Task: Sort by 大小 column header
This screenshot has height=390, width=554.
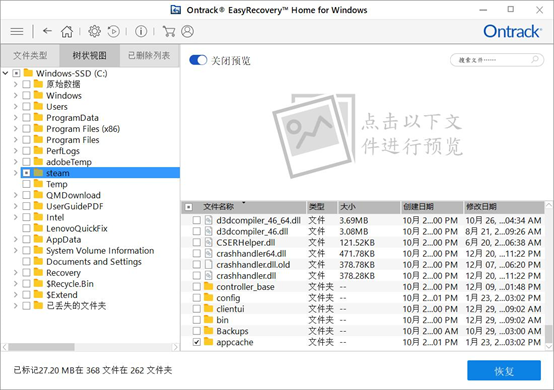Action: [369, 207]
